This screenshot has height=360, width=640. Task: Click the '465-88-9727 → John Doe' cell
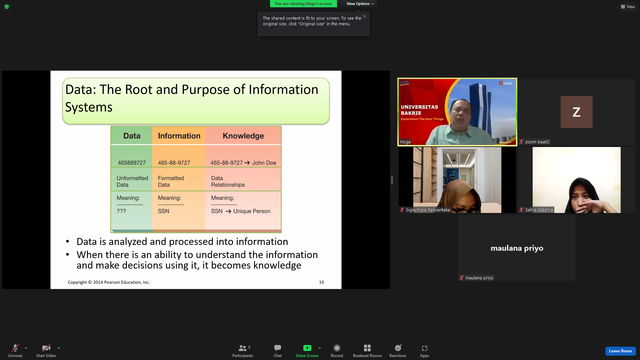(243, 162)
